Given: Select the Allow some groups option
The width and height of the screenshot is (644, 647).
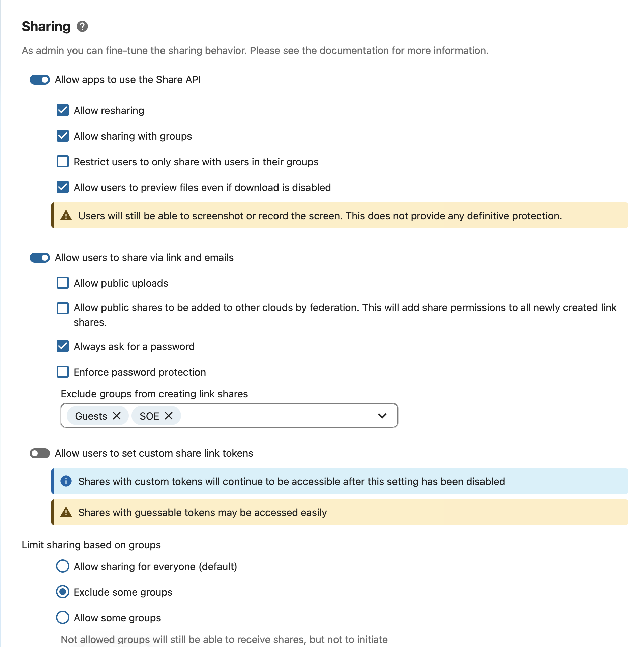Looking at the screenshot, I should pyautogui.click(x=63, y=618).
